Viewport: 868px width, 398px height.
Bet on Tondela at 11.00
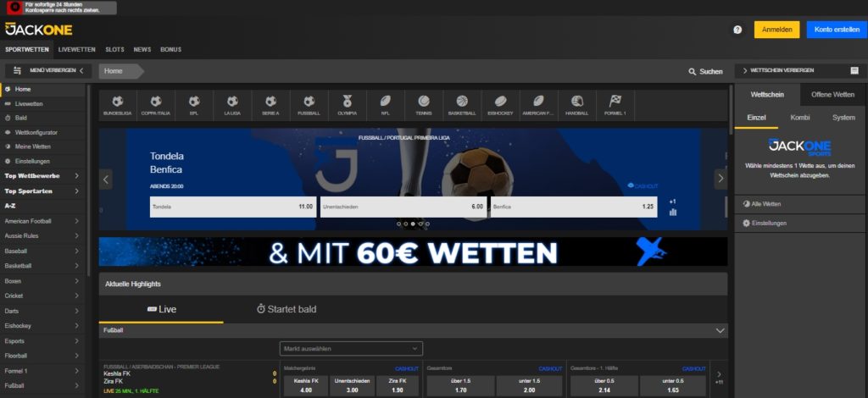click(233, 207)
